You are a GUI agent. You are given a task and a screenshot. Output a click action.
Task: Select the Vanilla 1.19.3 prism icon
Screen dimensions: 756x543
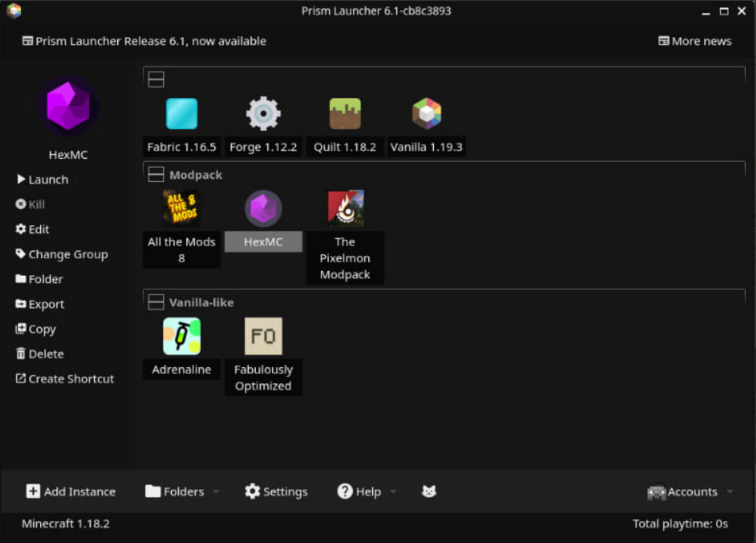click(426, 113)
